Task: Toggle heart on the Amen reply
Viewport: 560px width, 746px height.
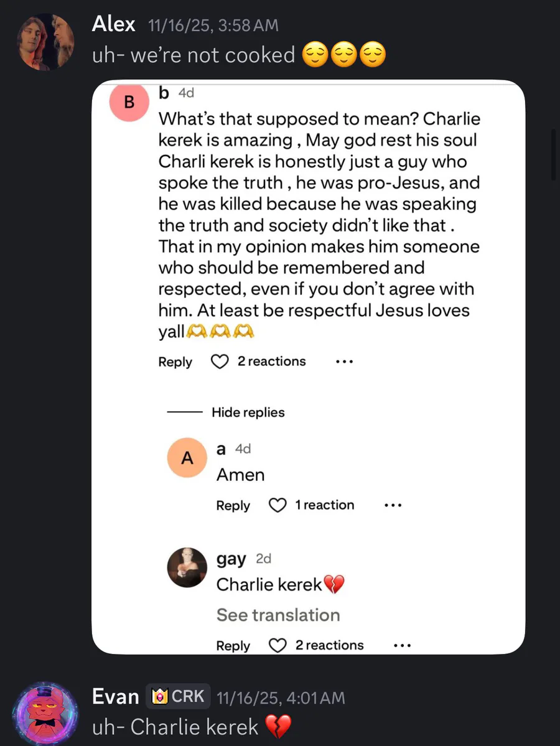Action: [277, 505]
